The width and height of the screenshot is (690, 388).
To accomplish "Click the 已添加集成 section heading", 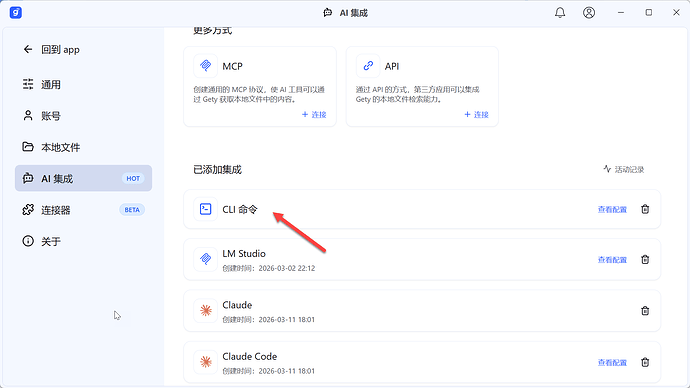I will [x=217, y=169].
